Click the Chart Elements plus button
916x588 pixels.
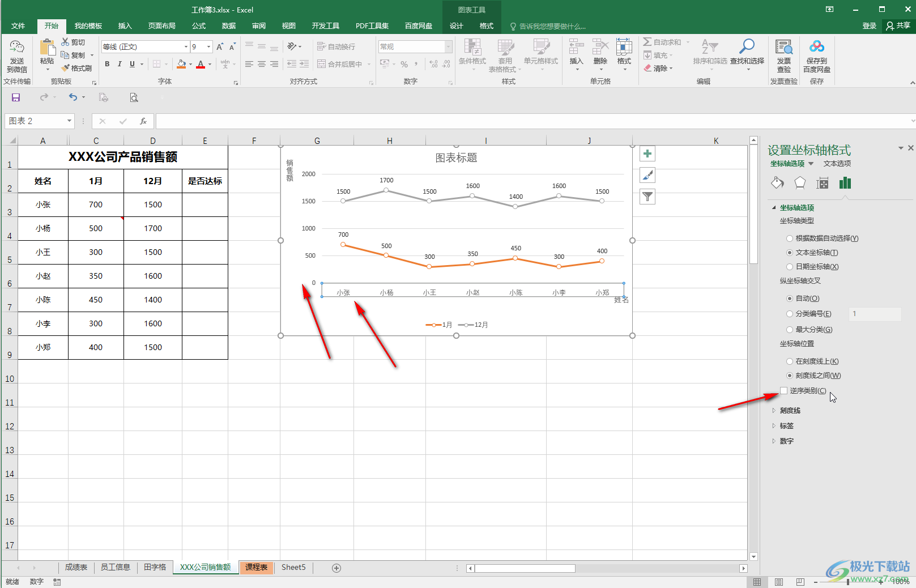(647, 154)
